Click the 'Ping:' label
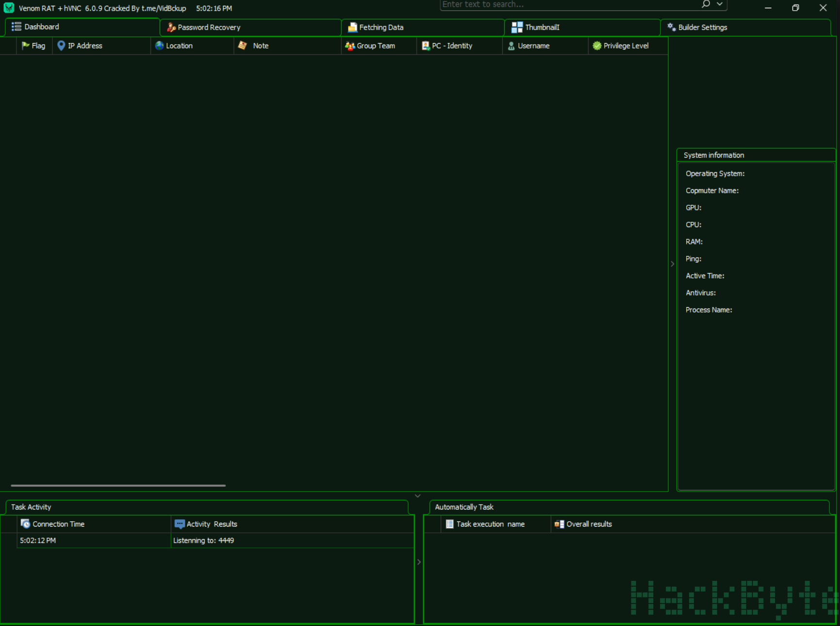This screenshot has width=840, height=626. [x=693, y=259]
